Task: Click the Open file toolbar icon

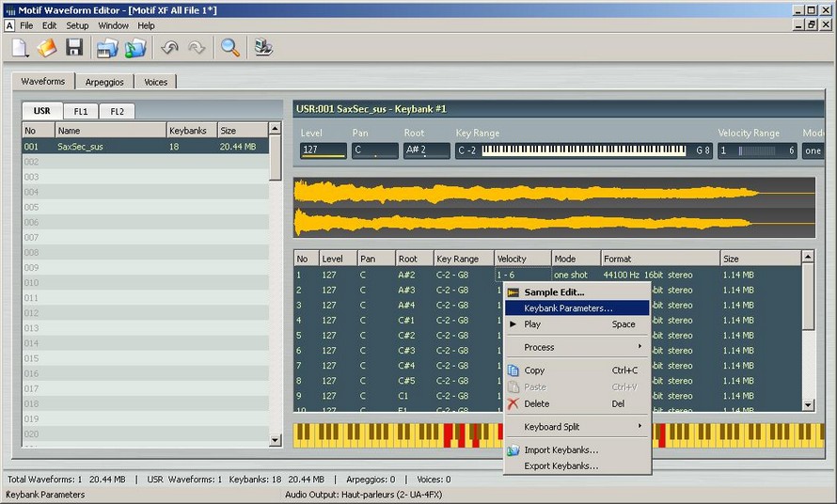Action: tap(47, 47)
